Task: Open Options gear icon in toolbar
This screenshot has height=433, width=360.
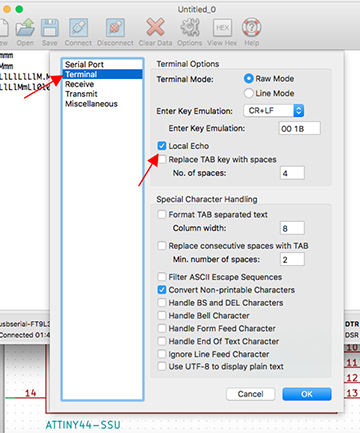Action: 190,27
